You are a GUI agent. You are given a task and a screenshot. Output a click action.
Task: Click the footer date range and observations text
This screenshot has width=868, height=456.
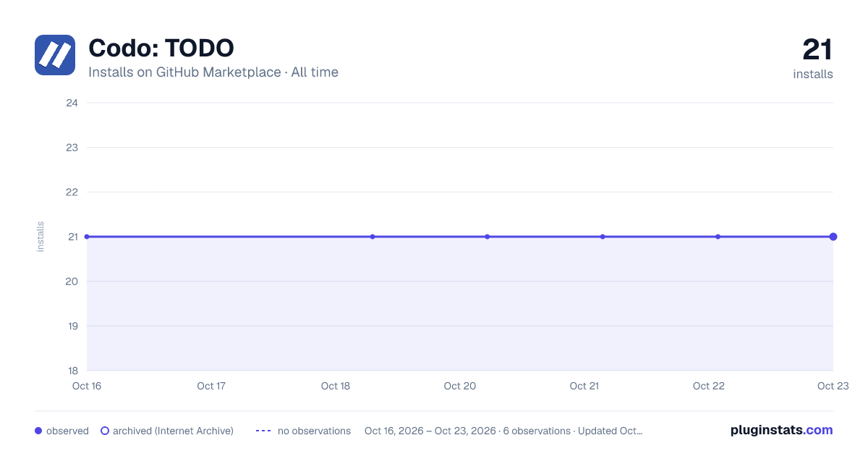click(503, 431)
